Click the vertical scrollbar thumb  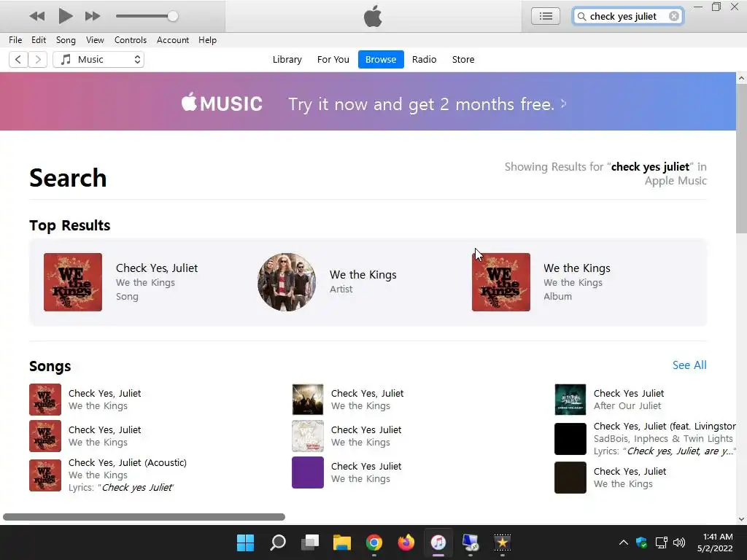click(741, 158)
